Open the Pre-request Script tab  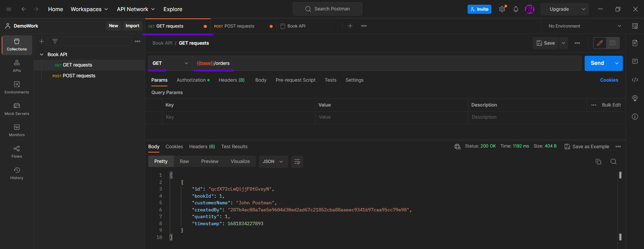[x=295, y=80]
